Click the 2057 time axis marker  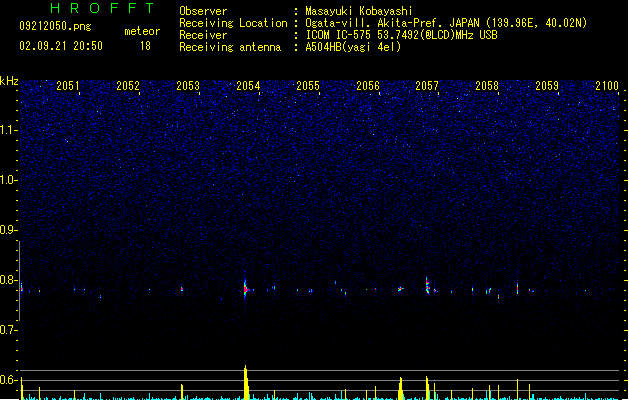pos(427,86)
